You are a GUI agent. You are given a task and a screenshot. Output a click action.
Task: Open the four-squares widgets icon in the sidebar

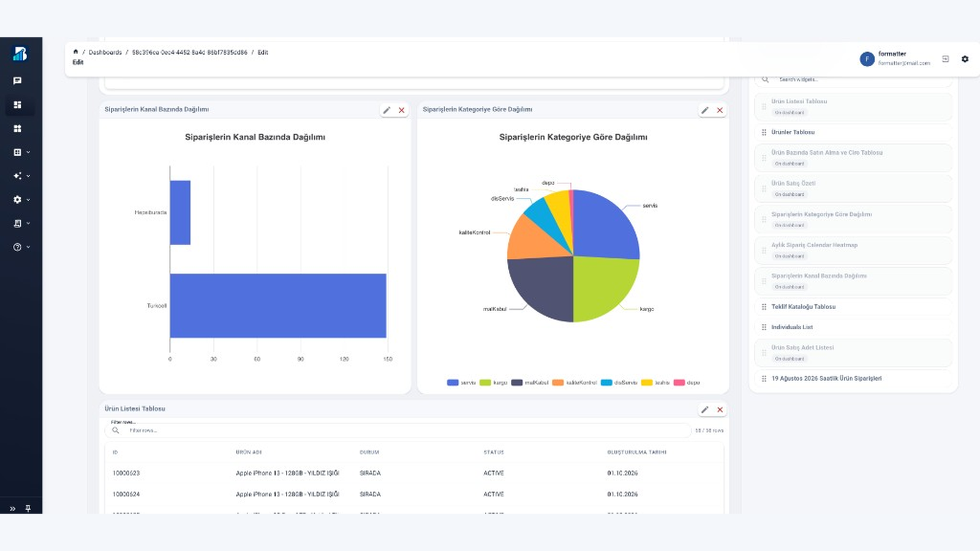pyautogui.click(x=17, y=129)
